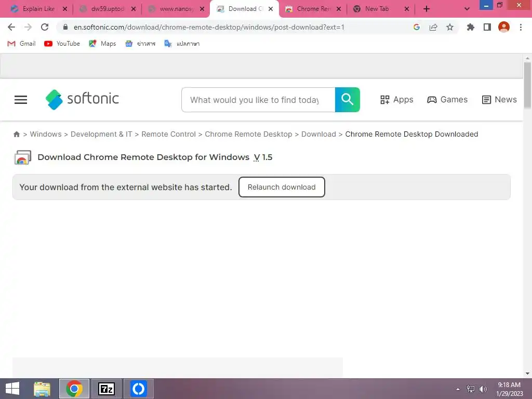Open a new tab with plus button
Viewport: 532px width, 399px height.
tap(427, 9)
